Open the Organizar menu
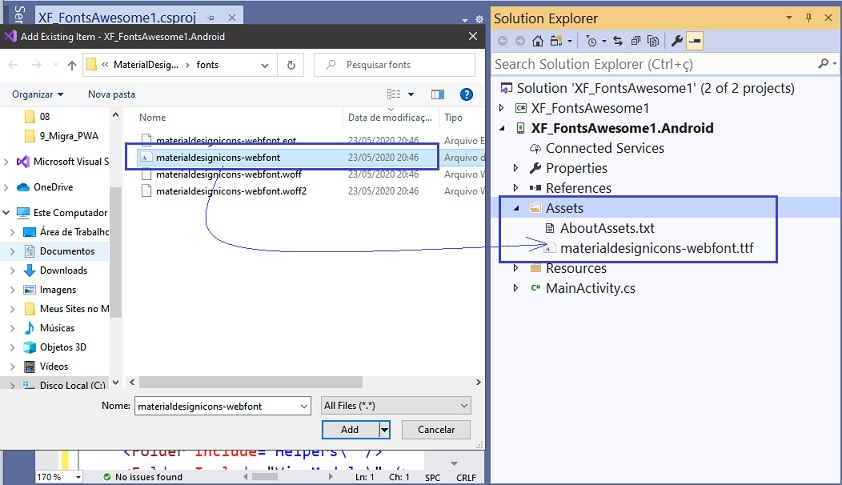 tap(38, 95)
